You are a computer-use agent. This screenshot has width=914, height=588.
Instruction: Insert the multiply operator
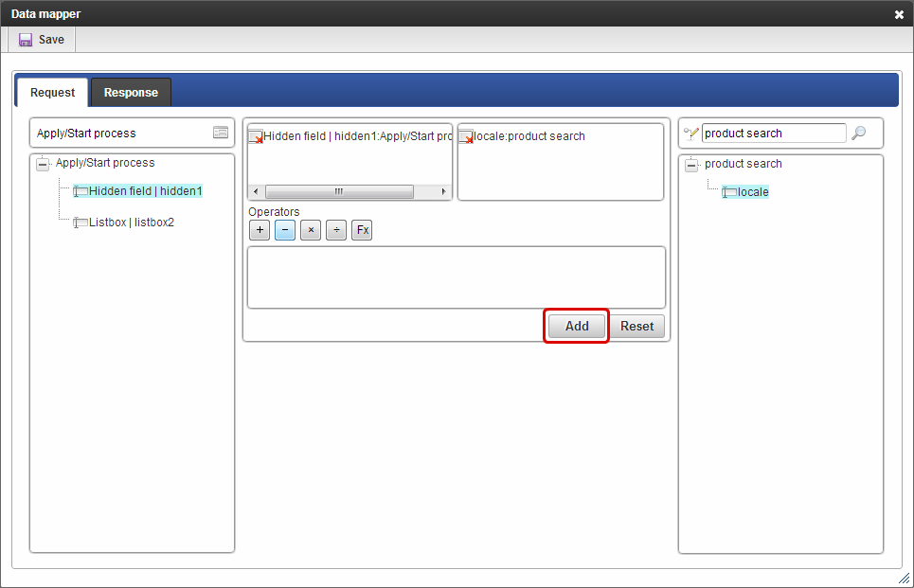pyautogui.click(x=311, y=230)
